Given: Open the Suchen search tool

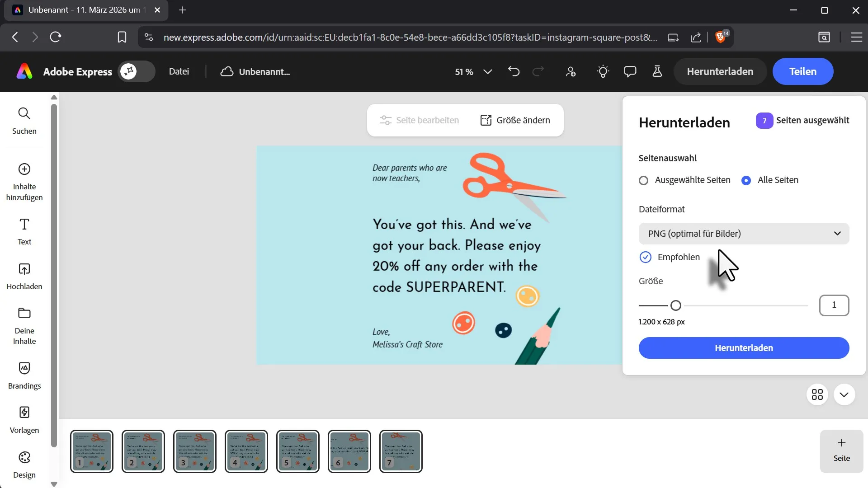Looking at the screenshot, I should (x=24, y=121).
